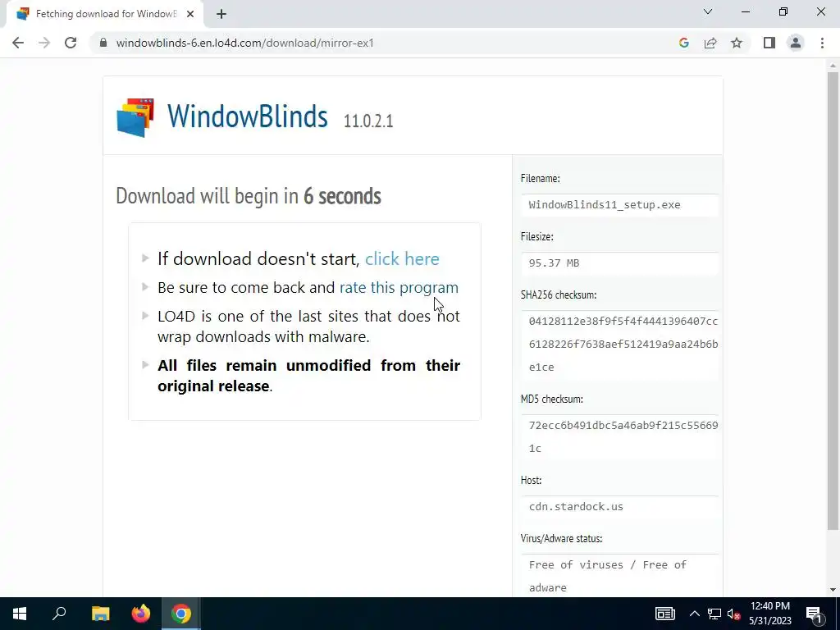Select the SHA256 checksum value
The height and width of the screenshot is (630, 840).
pyautogui.click(x=623, y=344)
